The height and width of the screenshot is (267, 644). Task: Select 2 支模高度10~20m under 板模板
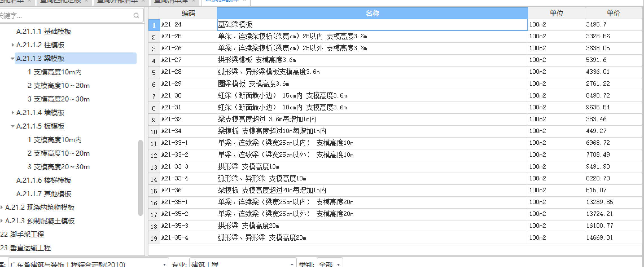click(59, 153)
